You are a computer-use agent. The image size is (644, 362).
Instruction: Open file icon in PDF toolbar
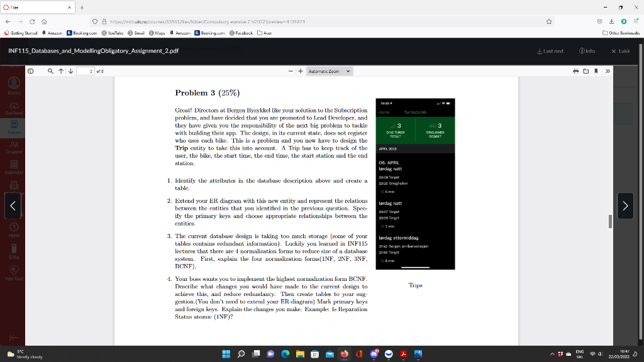click(x=586, y=71)
